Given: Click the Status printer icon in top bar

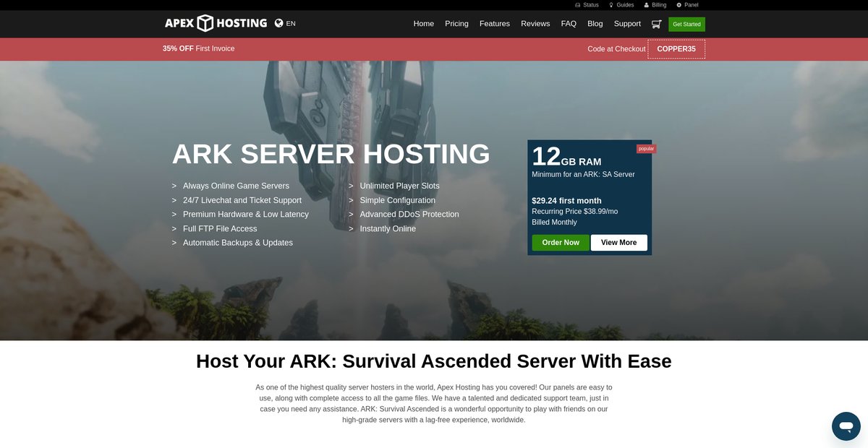Looking at the screenshot, I should [x=578, y=5].
